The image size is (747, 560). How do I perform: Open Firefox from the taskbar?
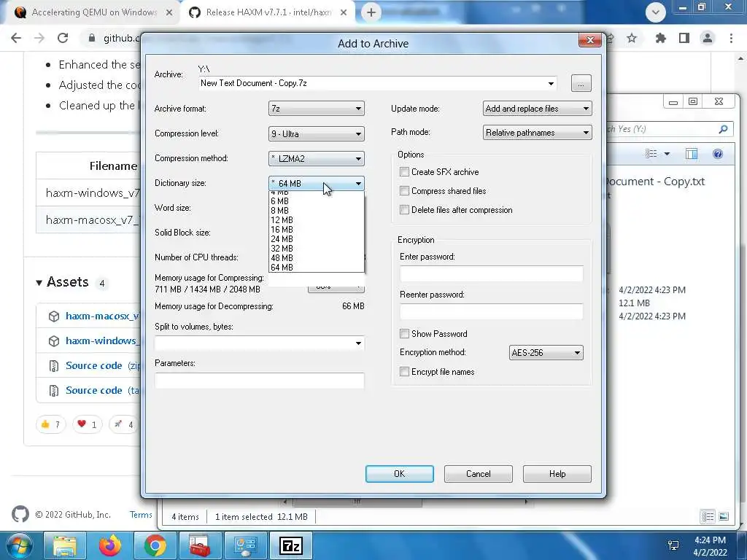(109, 545)
